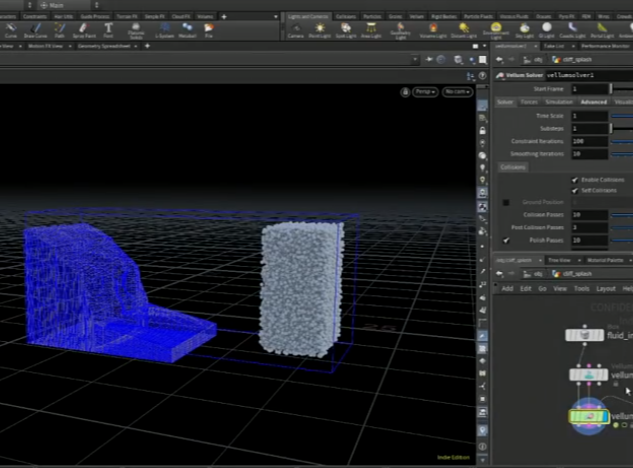The height and width of the screenshot is (468, 633).
Task: Switch to the Forces parameter tab
Action: (529, 102)
